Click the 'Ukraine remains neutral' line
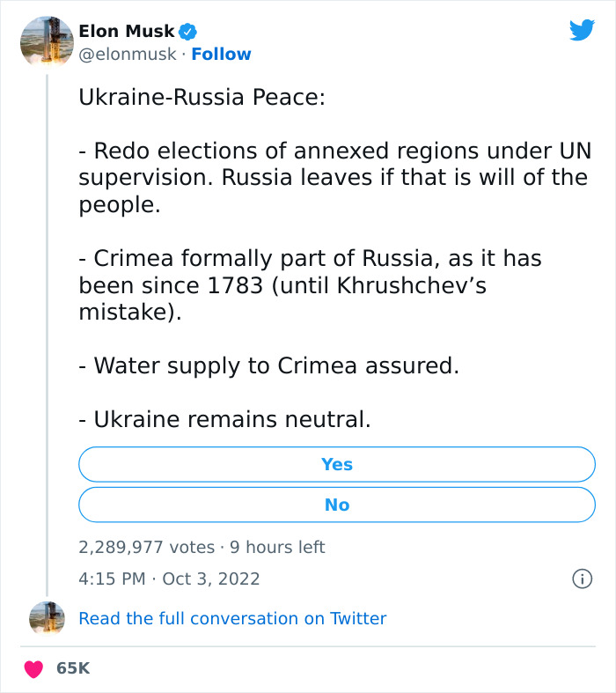Viewport: 616px width, 693px height. 225,420
